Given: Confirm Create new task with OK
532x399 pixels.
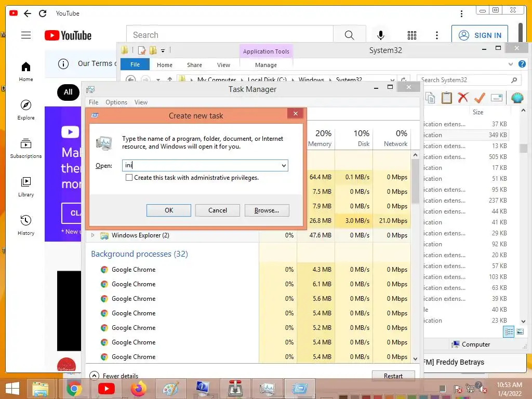Looking at the screenshot, I should coord(169,210).
